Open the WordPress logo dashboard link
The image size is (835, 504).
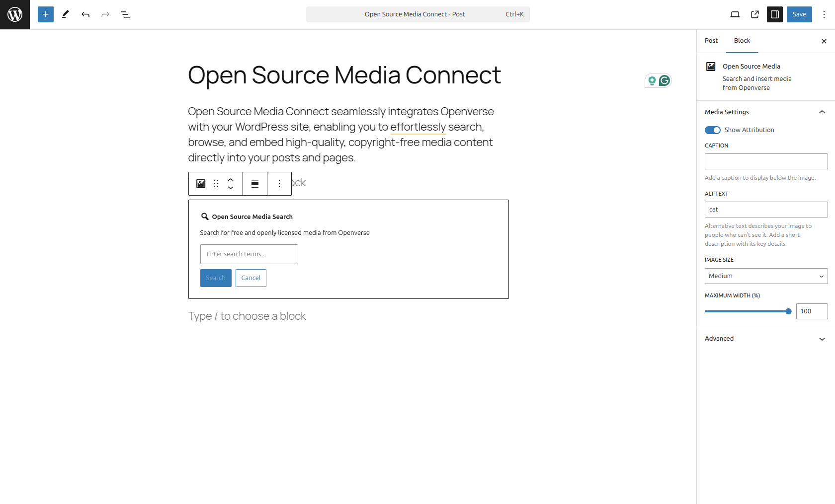pos(15,14)
